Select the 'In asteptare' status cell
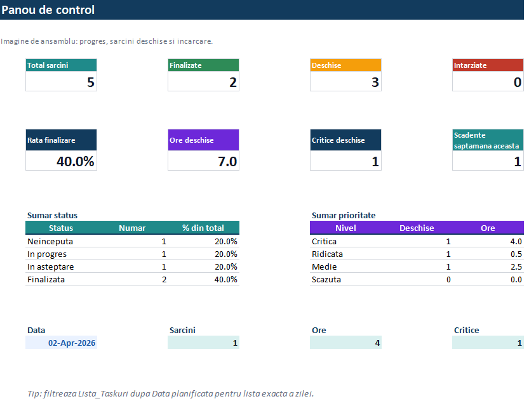 point(61,266)
